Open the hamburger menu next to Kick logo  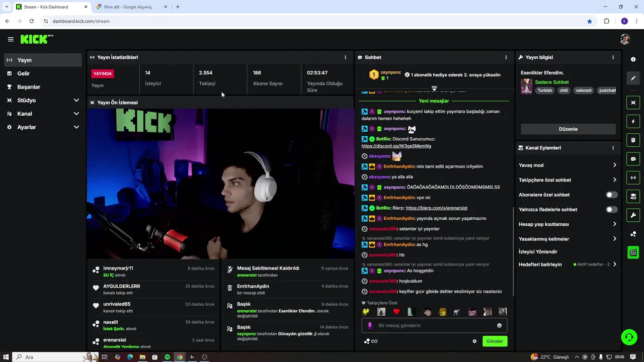tap(11, 39)
